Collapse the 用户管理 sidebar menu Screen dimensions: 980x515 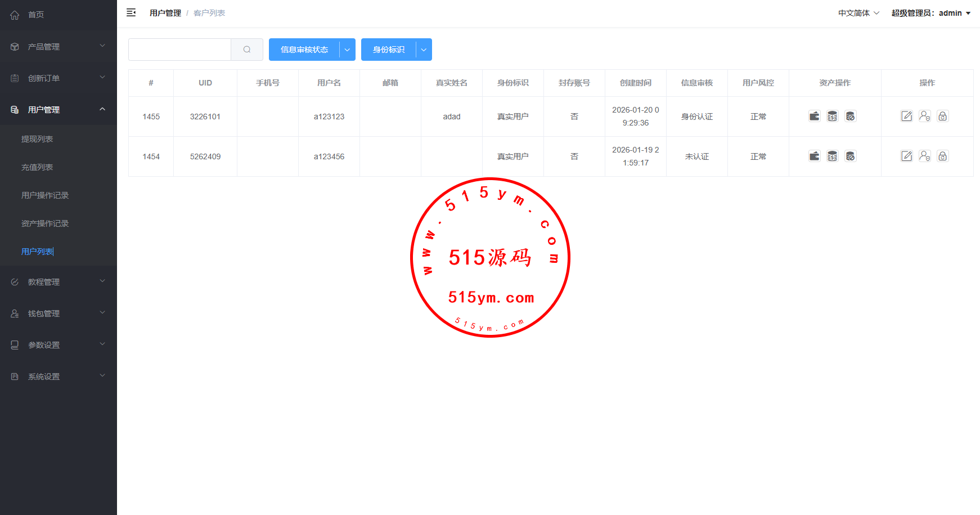pyautogui.click(x=59, y=110)
